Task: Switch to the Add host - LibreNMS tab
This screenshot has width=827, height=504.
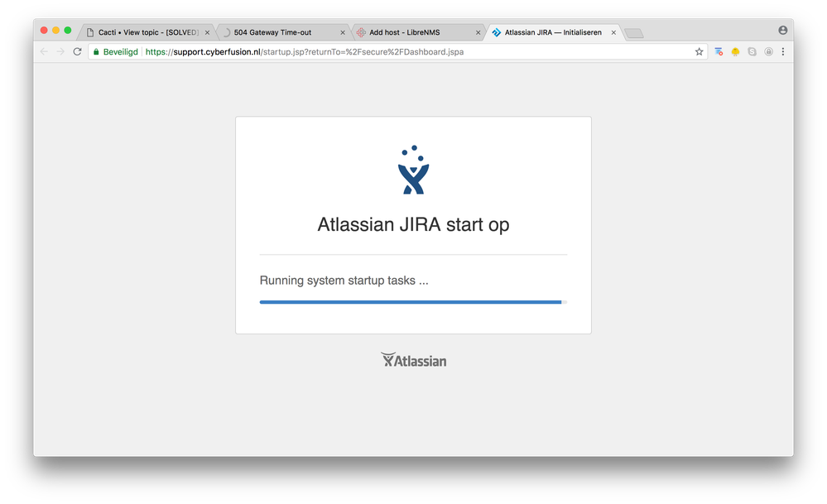Action: pyautogui.click(x=418, y=32)
